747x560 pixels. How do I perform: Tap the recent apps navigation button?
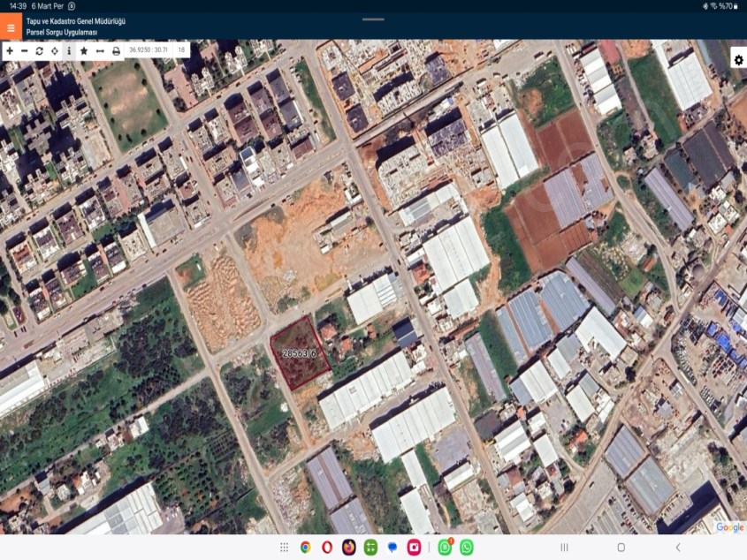click(564, 548)
